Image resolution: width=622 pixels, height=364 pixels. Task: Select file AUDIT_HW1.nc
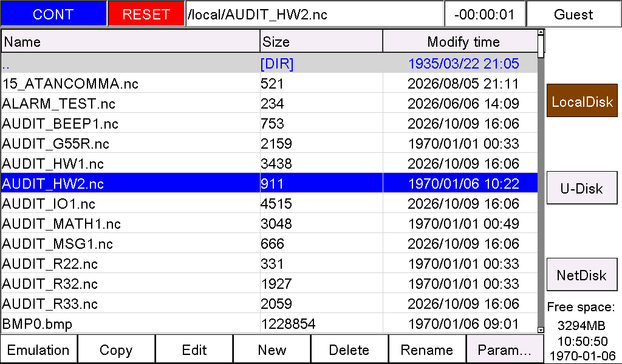click(x=269, y=164)
